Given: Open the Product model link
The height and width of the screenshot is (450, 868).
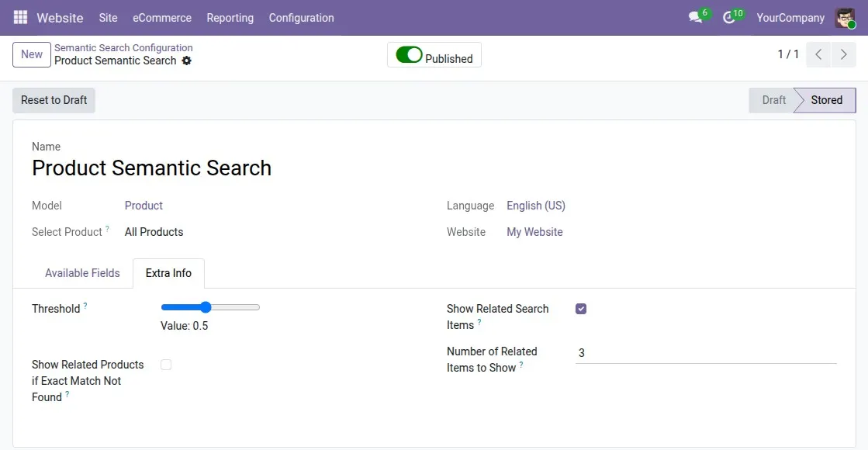Looking at the screenshot, I should click(x=144, y=206).
